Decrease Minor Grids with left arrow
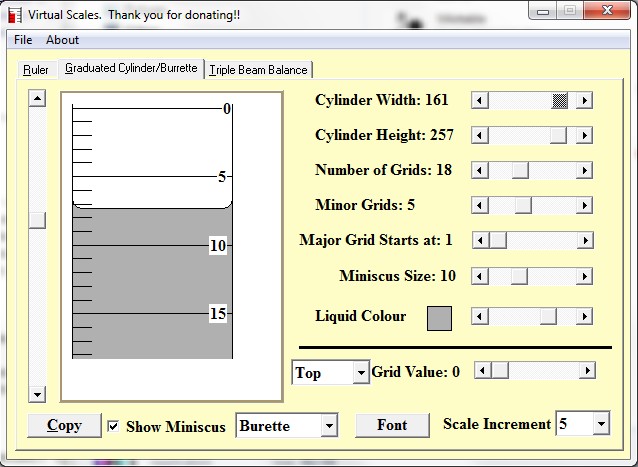The image size is (638, 467). point(480,205)
